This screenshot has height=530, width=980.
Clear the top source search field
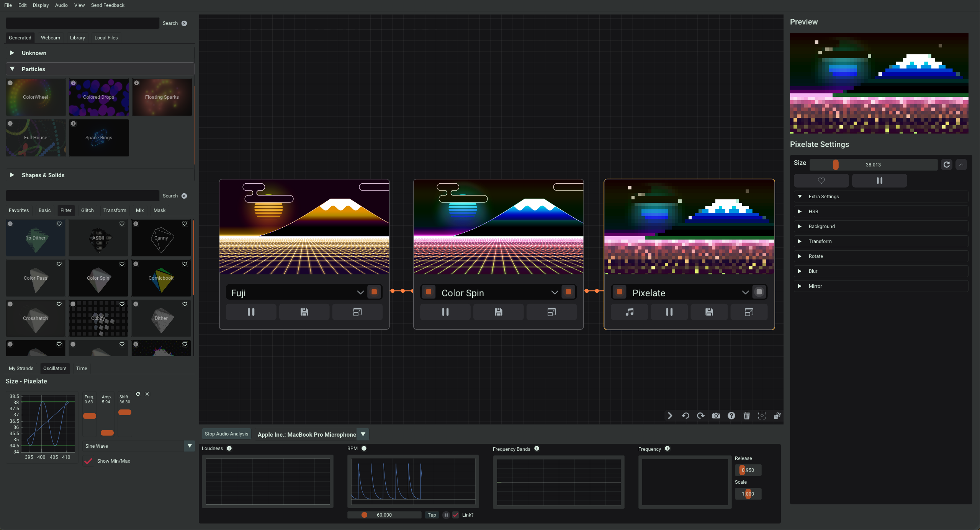184,23
